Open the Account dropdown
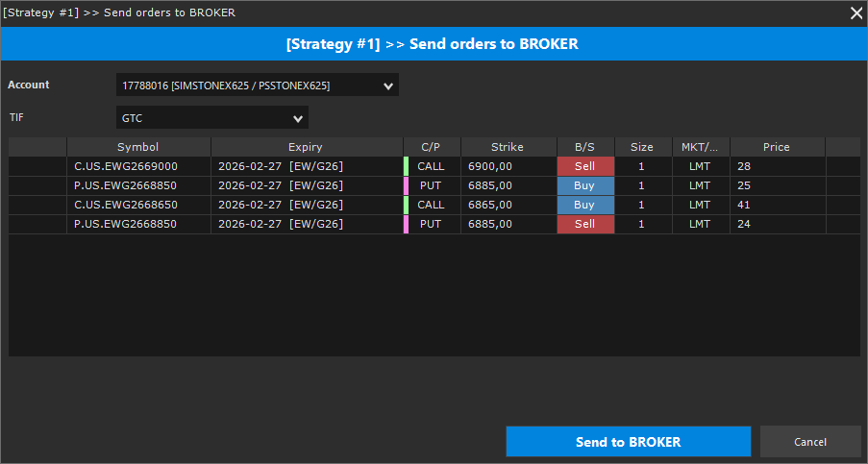Image resolution: width=868 pixels, height=464 pixels. (257, 85)
